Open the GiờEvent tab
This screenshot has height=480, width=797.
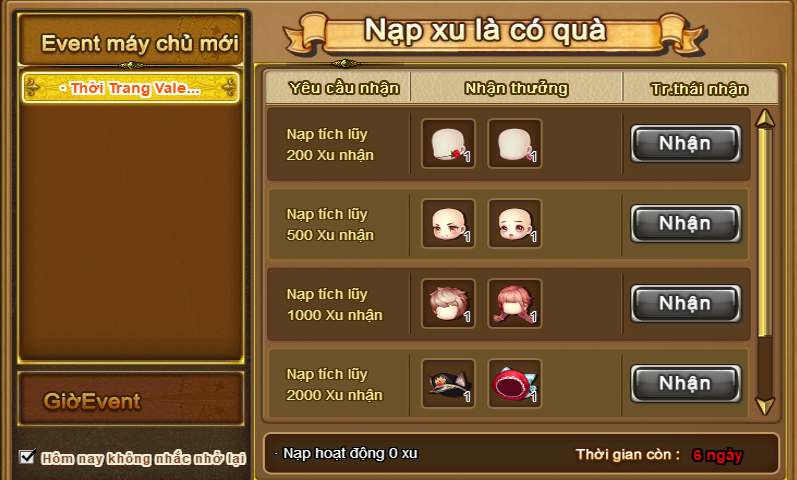(131, 399)
